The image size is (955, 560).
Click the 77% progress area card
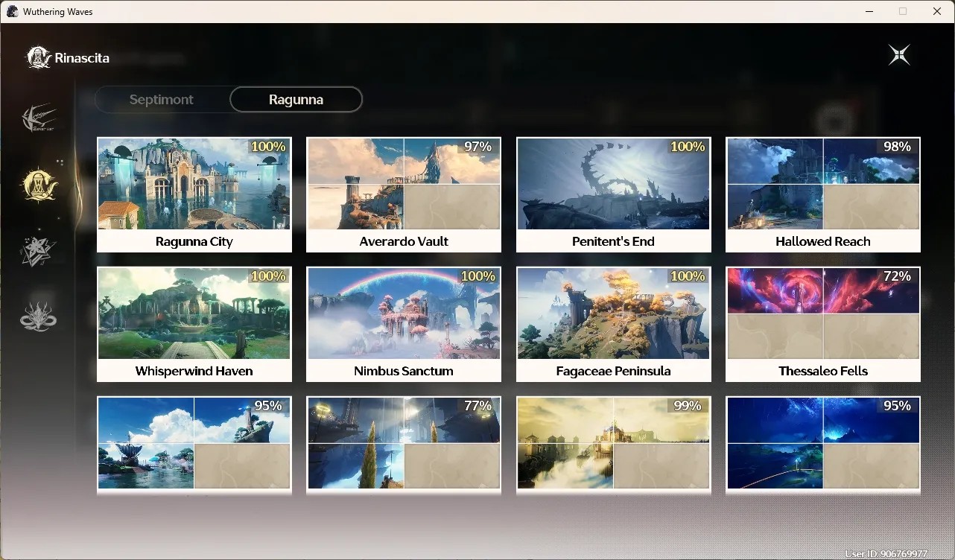404,445
